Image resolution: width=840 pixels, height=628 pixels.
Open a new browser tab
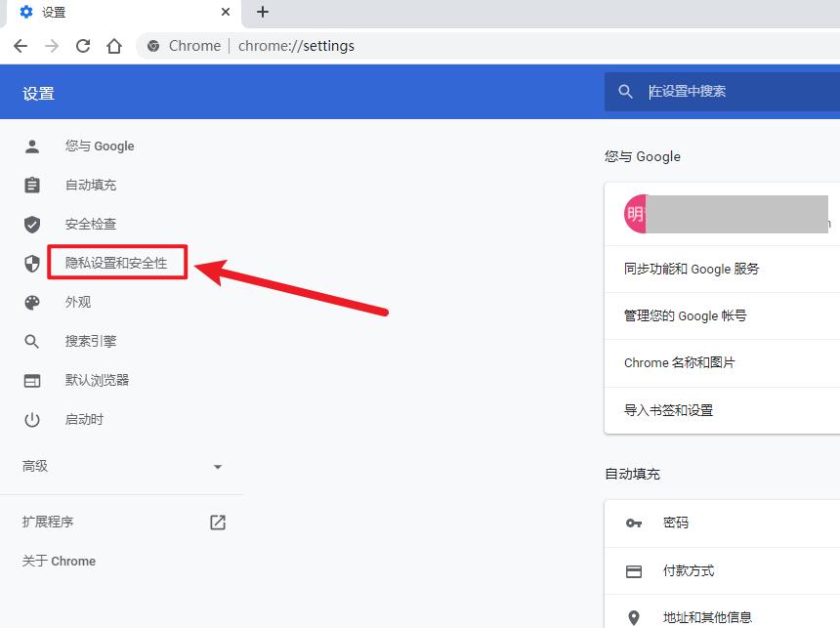click(x=261, y=13)
